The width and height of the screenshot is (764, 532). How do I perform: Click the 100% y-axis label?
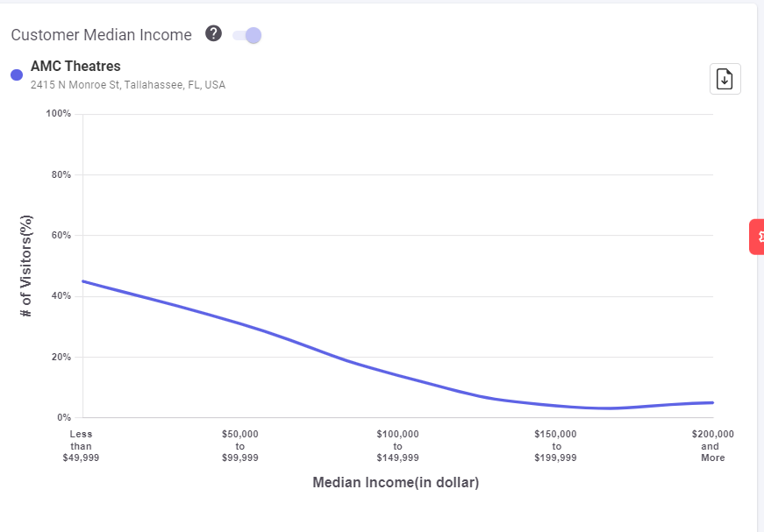(59, 114)
